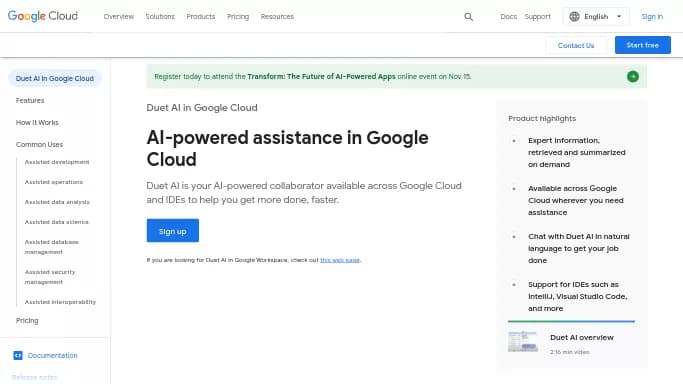
Task: Click the Google Cloud logo
Action: pyautogui.click(x=43, y=16)
